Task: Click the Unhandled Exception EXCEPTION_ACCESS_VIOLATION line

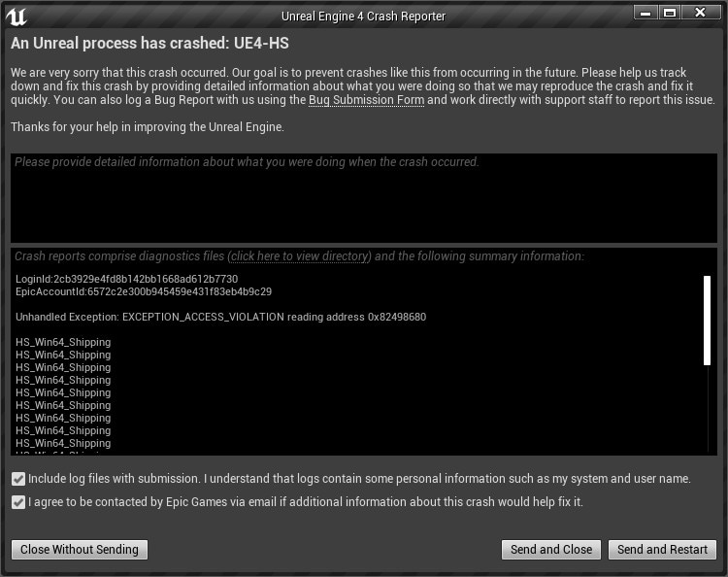Action: 220,317
